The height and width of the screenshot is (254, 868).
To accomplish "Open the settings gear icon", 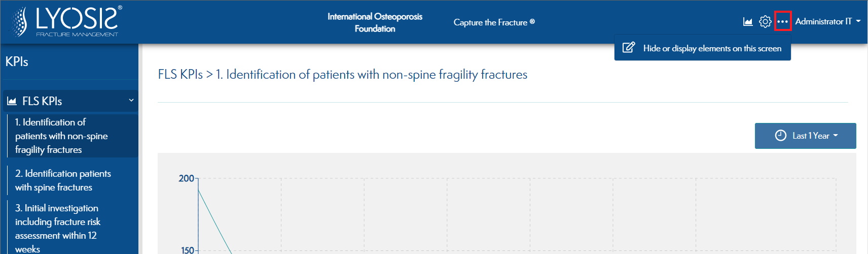I will 765,22.
